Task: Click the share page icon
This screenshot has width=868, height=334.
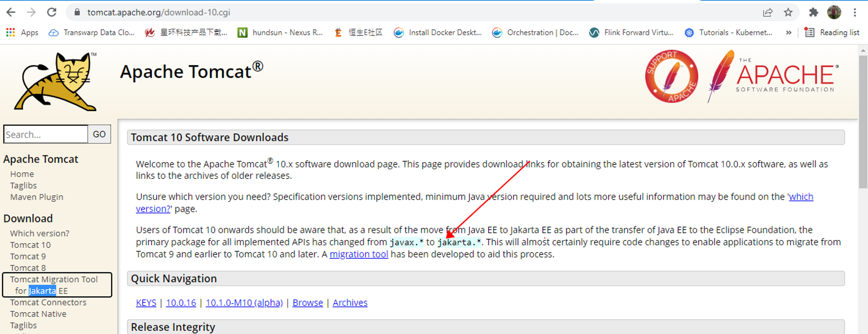Action: click(768, 12)
